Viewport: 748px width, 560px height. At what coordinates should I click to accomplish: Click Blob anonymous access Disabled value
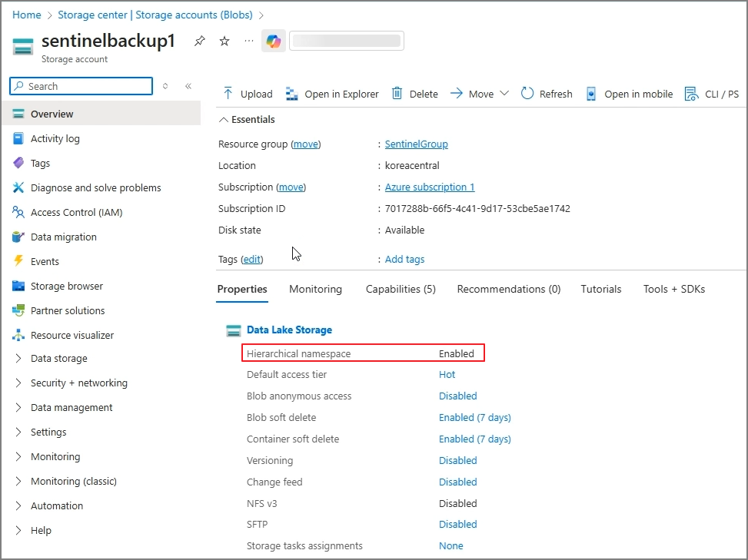458,396
